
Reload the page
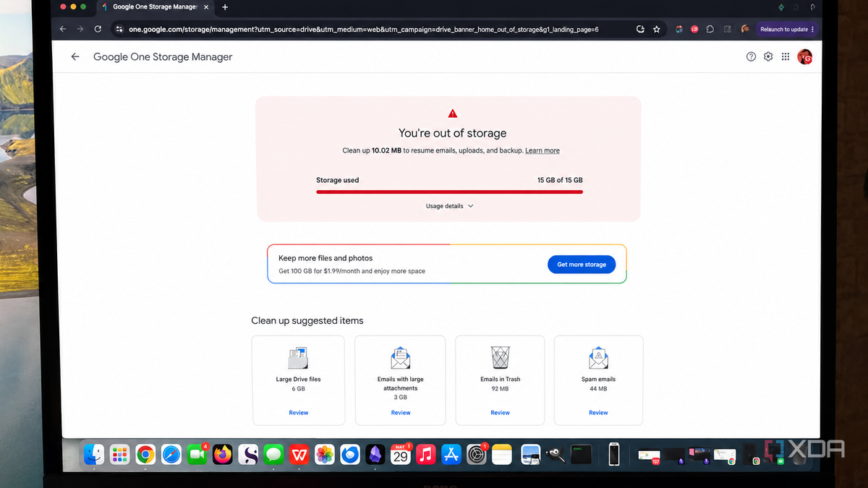(x=98, y=30)
